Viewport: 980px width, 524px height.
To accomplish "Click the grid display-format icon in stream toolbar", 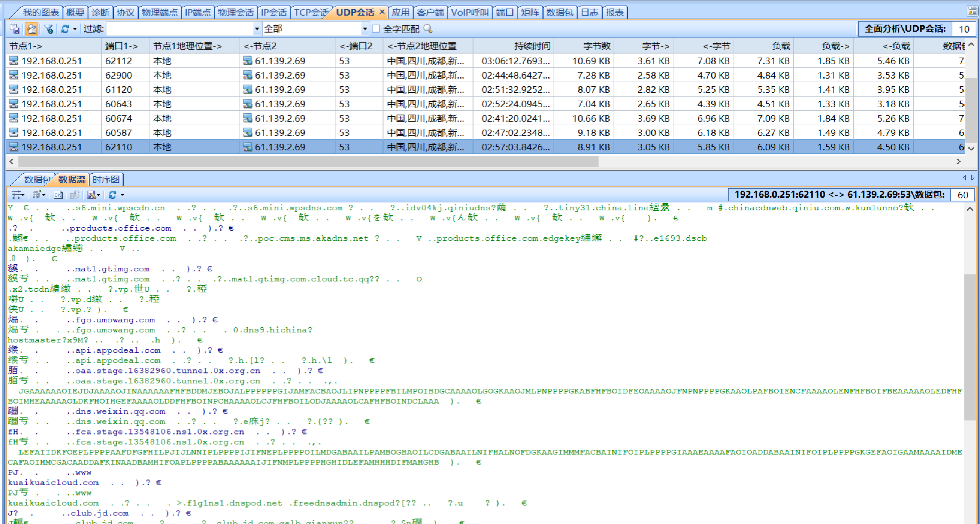I will click(x=36, y=195).
